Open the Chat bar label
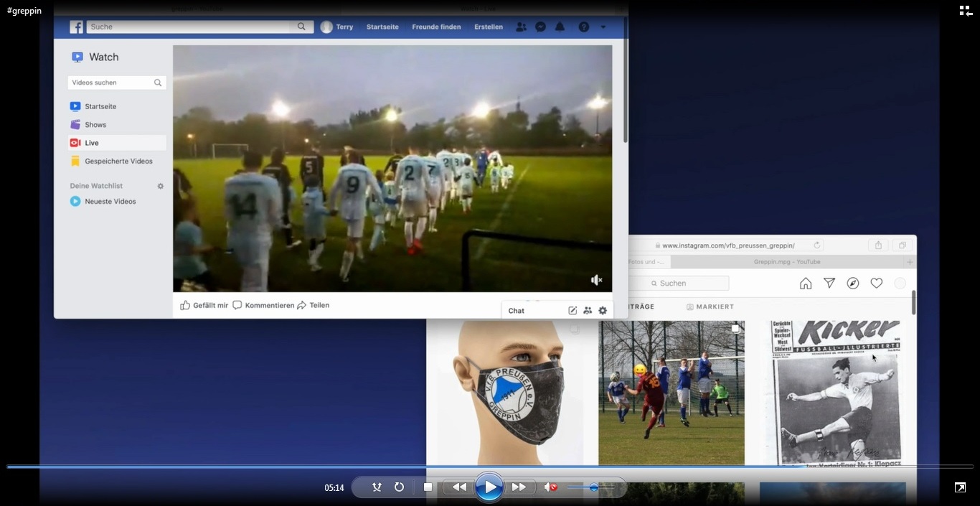This screenshot has width=980, height=506. [517, 311]
